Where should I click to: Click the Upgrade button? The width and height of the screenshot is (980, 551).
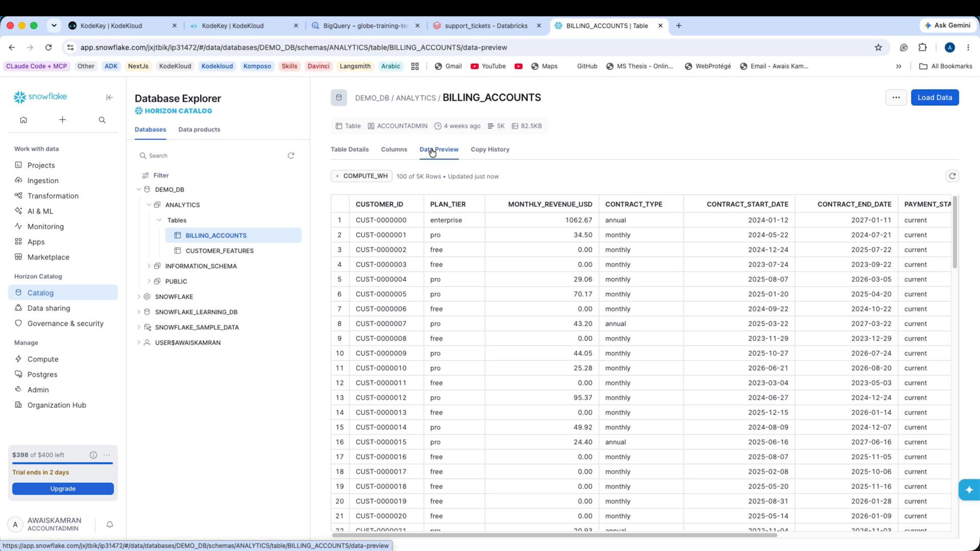click(x=63, y=489)
